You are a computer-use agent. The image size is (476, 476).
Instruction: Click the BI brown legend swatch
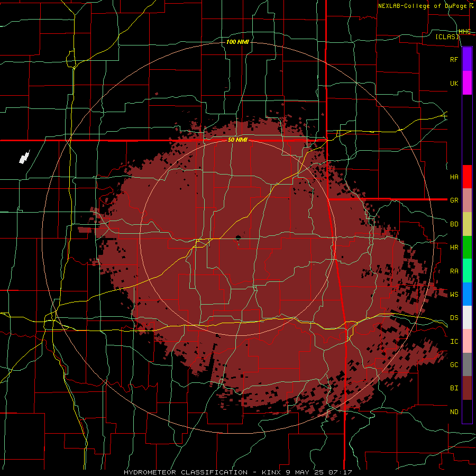tap(467, 388)
